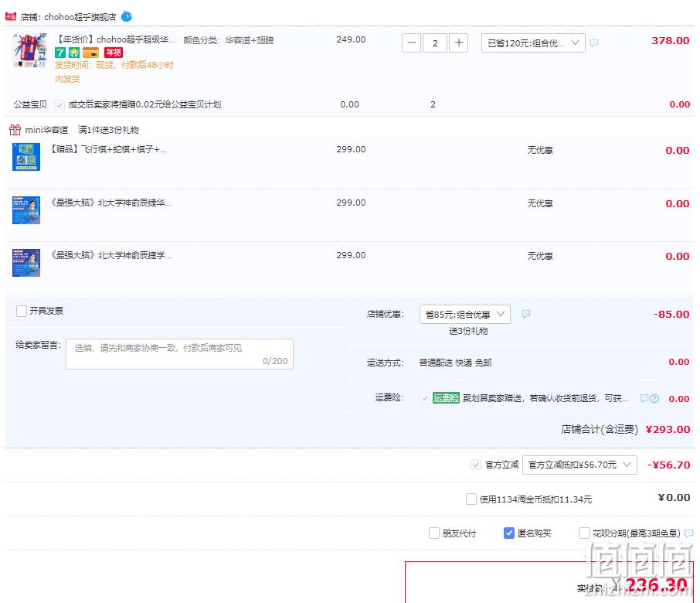This screenshot has width=700, height=603.
Task: Click the 378.00 subtotal price
Action: [670, 41]
